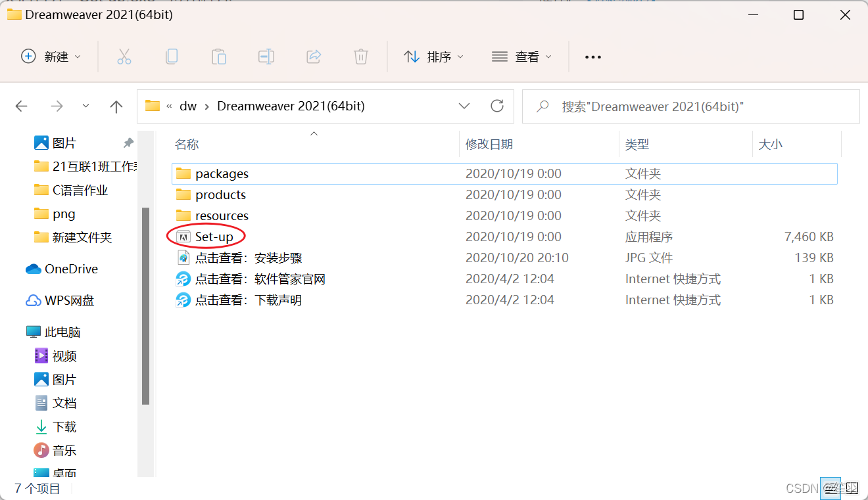
Task: Open the 新建 dropdown button
Action: point(51,57)
